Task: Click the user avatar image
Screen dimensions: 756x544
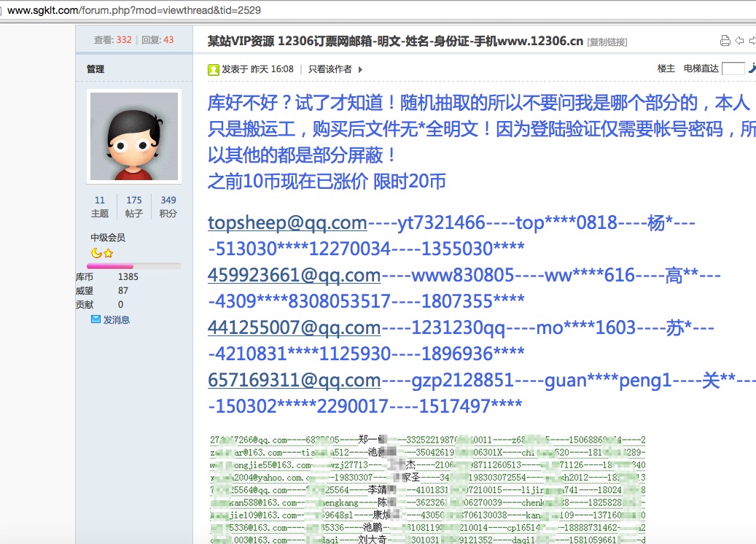Action: click(x=134, y=136)
